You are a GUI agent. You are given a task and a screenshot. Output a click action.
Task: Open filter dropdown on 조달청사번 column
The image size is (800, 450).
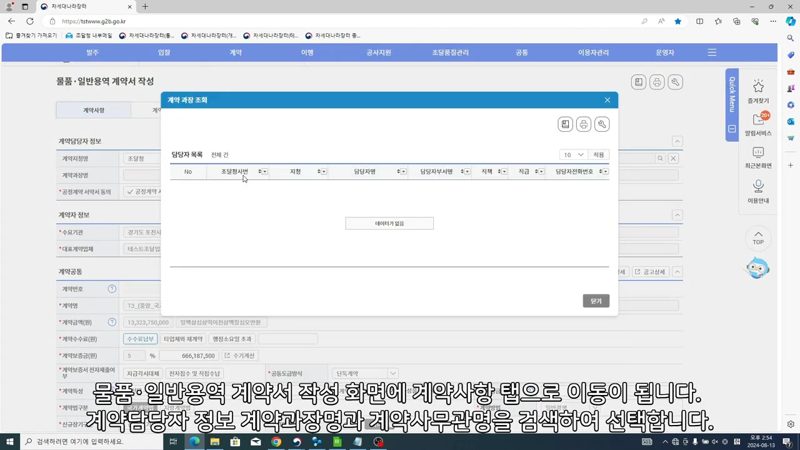coord(264,171)
